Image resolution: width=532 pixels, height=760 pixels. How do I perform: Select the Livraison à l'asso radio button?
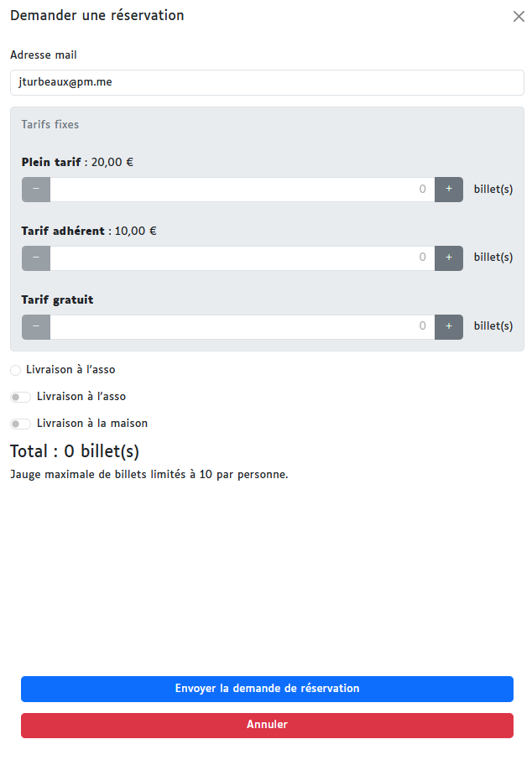[x=16, y=370]
